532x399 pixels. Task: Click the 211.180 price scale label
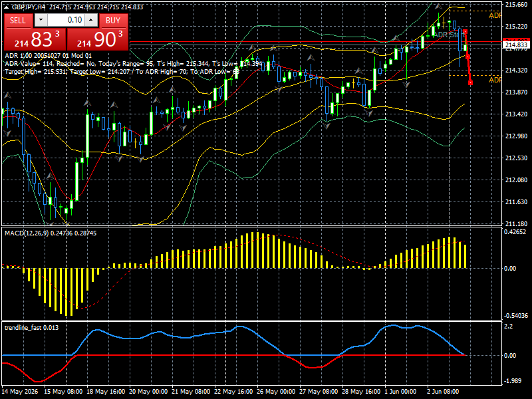517,224
